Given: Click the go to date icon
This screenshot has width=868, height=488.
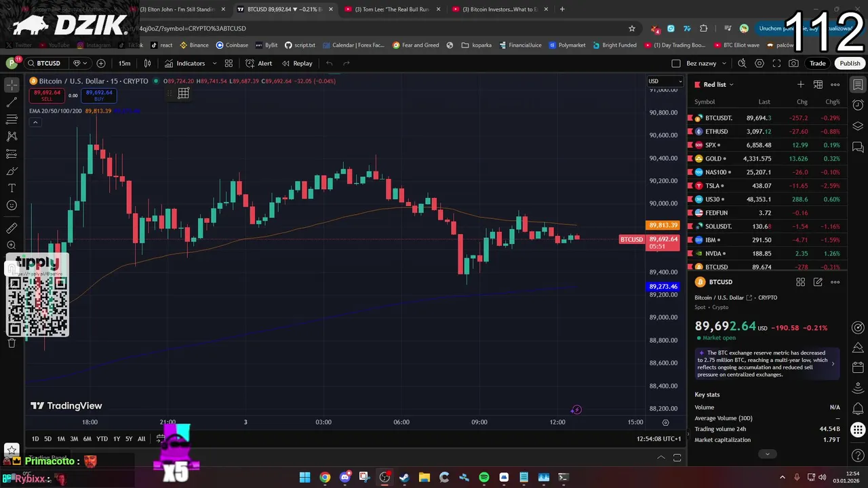Looking at the screenshot, I should point(161,439).
